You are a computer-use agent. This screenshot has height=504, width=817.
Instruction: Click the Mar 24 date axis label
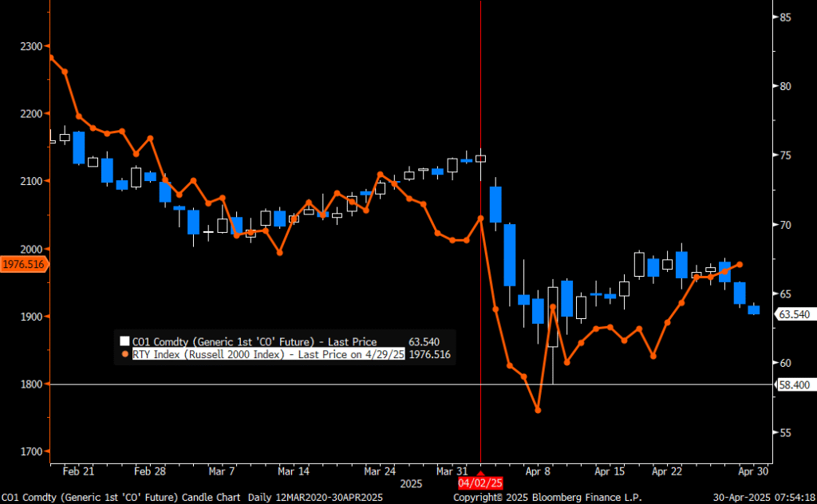point(379,471)
